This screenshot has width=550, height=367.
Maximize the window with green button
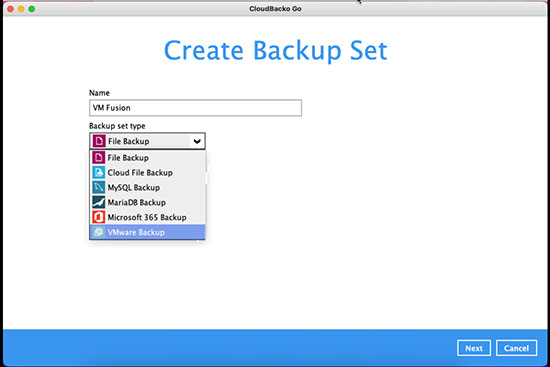point(32,9)
